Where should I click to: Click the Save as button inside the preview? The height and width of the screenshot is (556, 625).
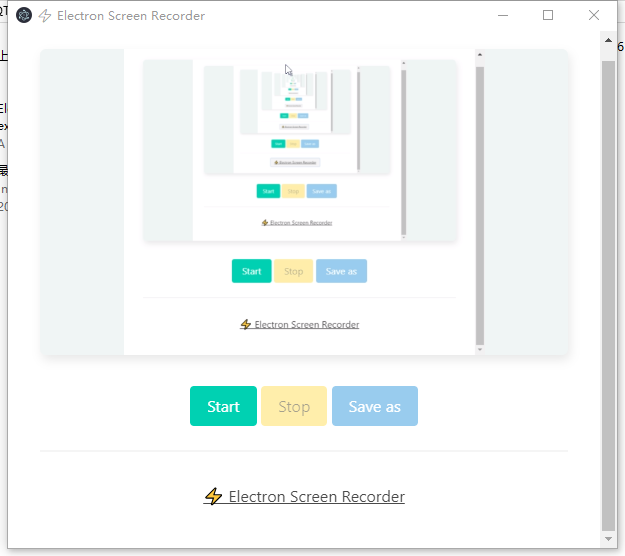341,271
